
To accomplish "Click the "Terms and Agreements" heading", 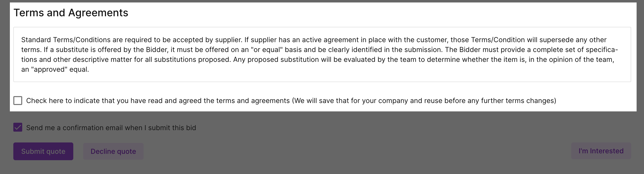I will [71, 13].
